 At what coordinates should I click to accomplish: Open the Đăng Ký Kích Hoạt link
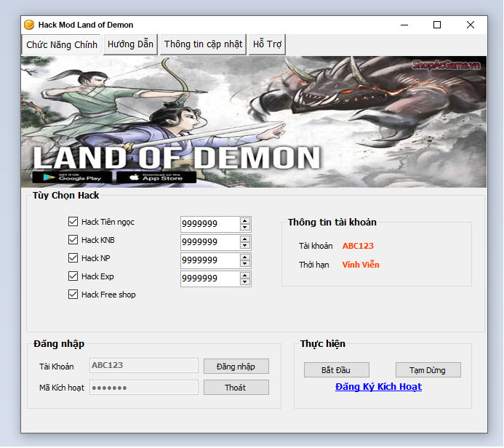point(378,387)
